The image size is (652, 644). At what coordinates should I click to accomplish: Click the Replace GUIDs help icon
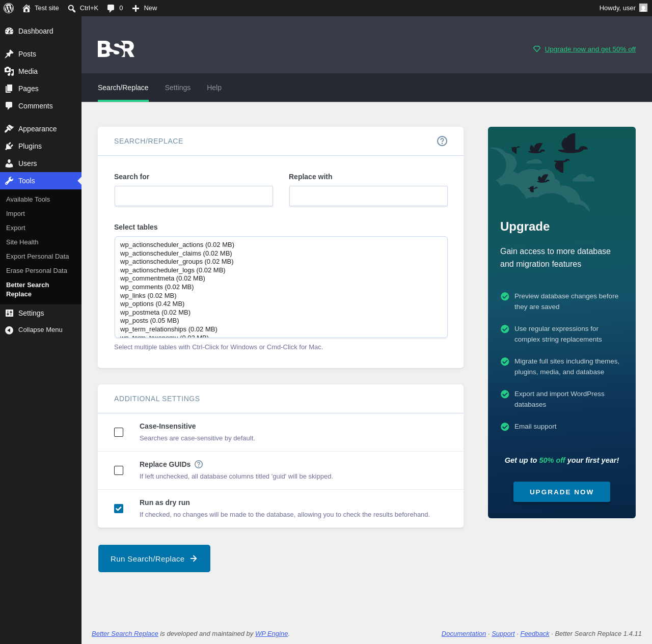coord(199,464)
